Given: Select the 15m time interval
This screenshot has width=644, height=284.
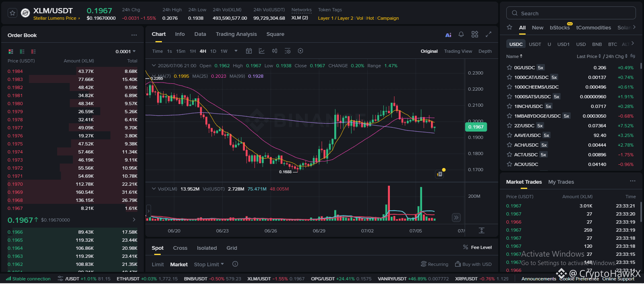Looking at the screenshot, I should (x=181, y=51).
